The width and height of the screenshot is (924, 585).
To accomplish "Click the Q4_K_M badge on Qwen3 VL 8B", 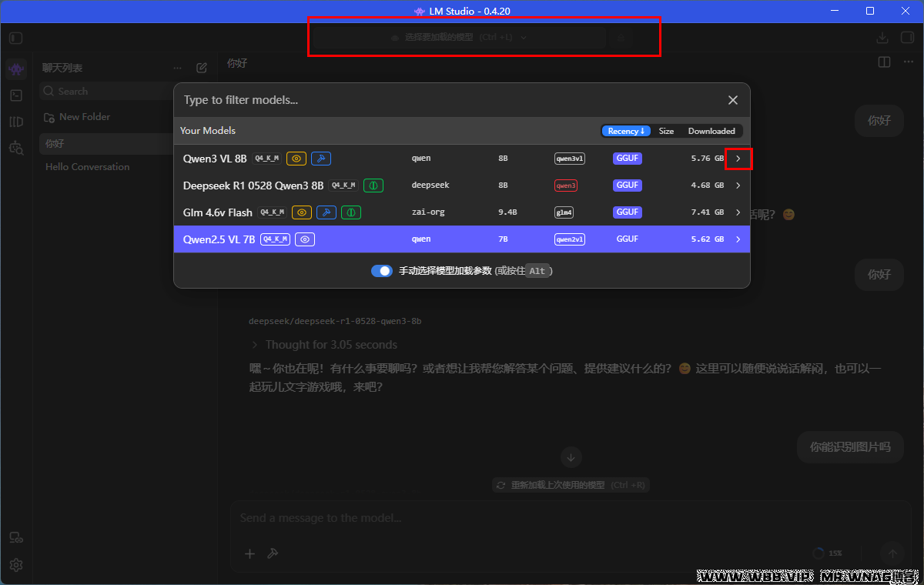I will click(266, 159).
